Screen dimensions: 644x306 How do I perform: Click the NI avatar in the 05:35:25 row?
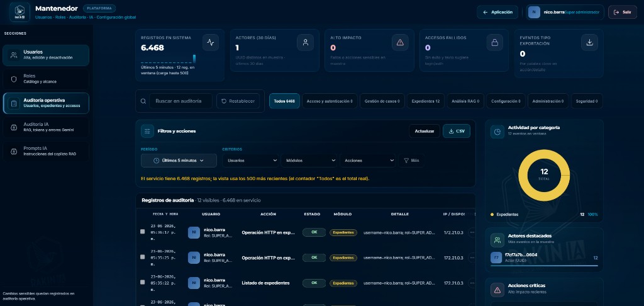coord(194,258)
